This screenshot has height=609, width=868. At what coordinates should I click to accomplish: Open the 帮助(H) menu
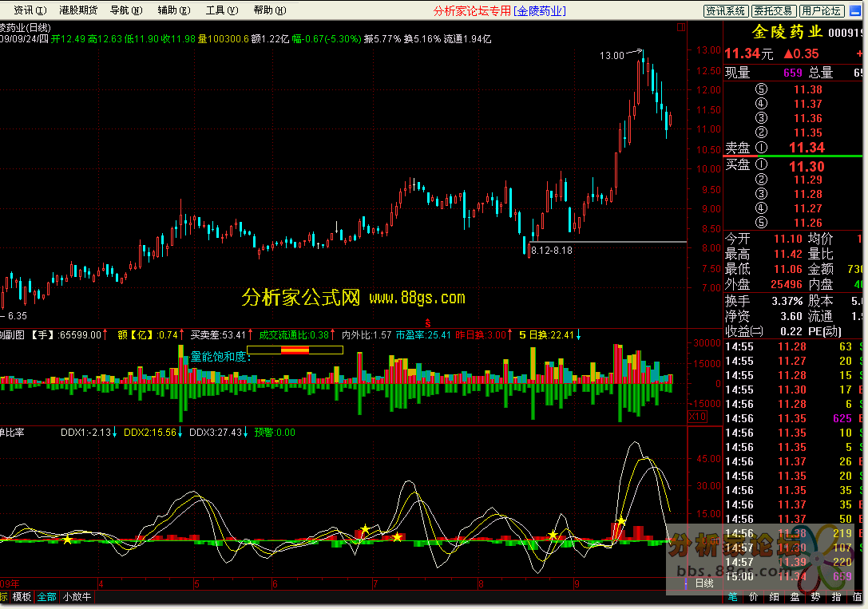(270, 10)
